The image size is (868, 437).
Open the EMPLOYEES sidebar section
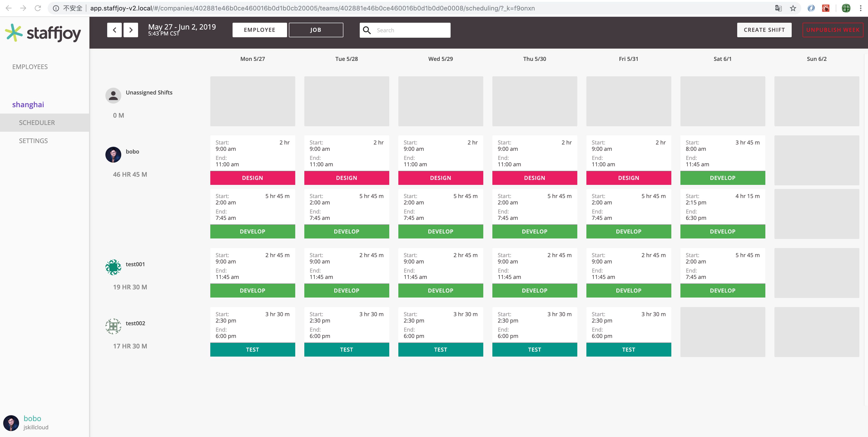point(30,66)
